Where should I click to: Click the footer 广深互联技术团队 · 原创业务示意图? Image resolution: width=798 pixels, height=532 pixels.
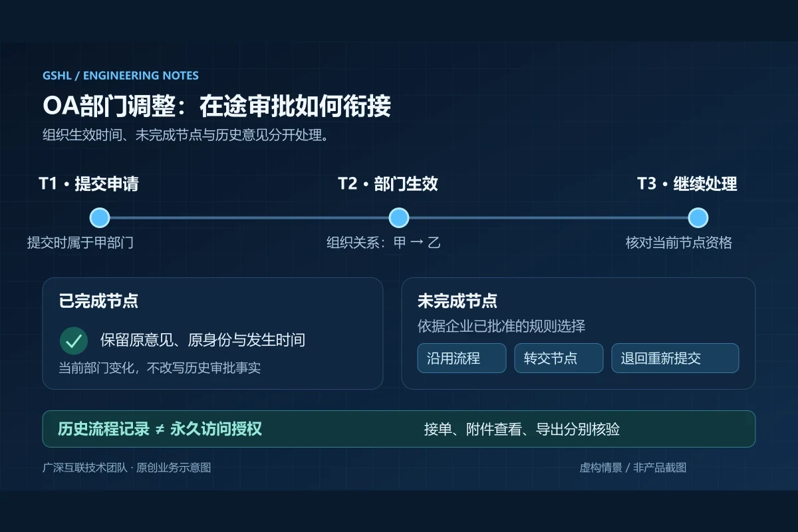pos(126,467)
